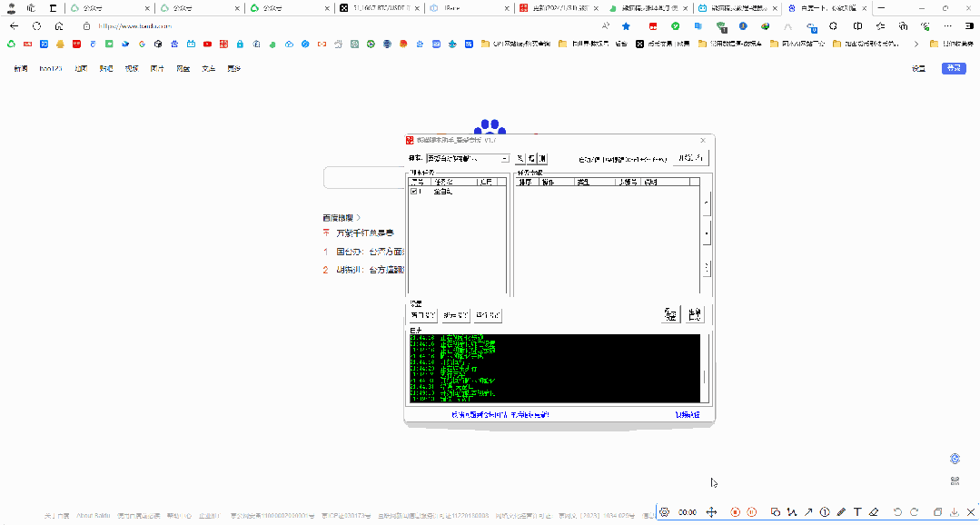Image resolution: width=980 pixels, height=525 pixels.
Task: Click the download save icon in annotation toolbar
Action: click(x=955, y=512)
